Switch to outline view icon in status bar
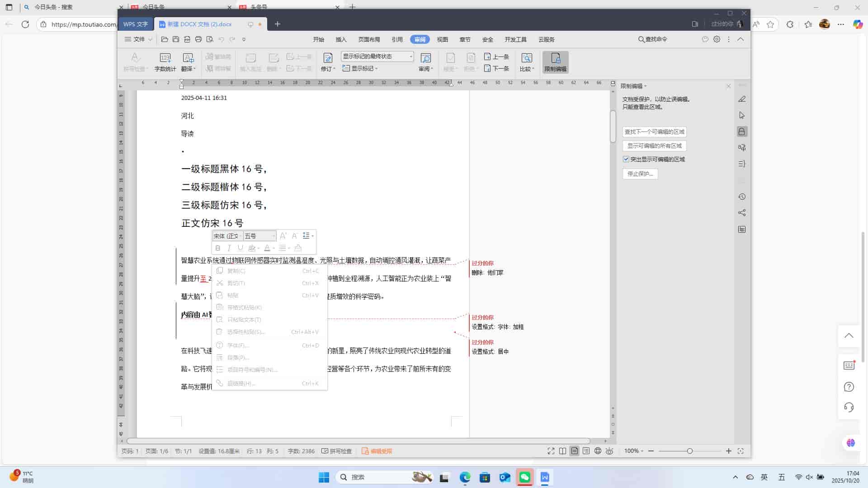This screenshot has height=488, width=868. click(x=586, y=451)
